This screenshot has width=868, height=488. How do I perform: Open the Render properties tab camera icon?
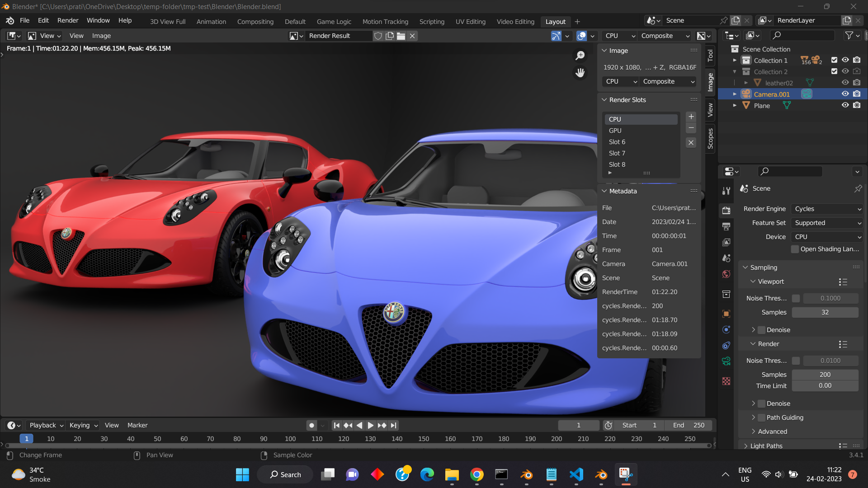(x=726, y=210)
